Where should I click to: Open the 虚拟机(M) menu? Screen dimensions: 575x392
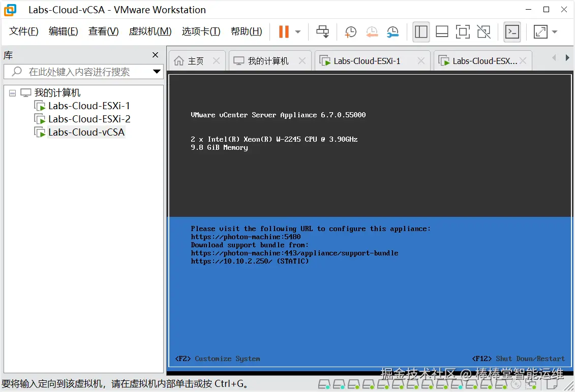[150, 31]
